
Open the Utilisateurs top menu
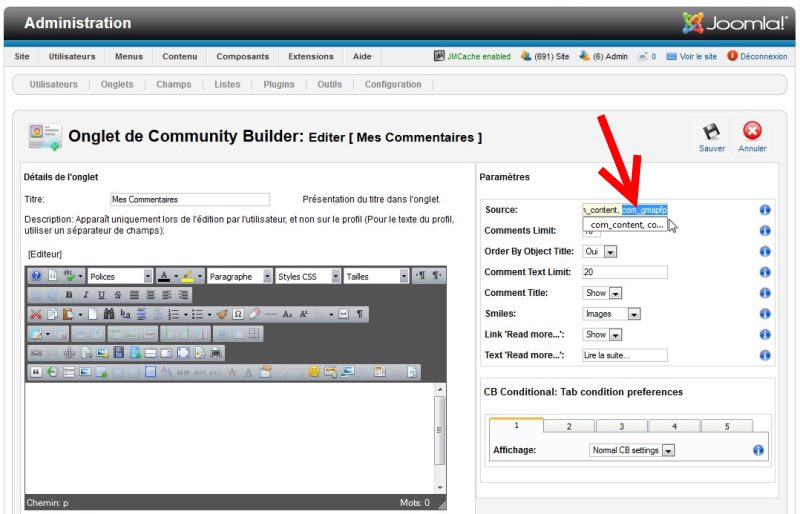[x=72, y=56]
